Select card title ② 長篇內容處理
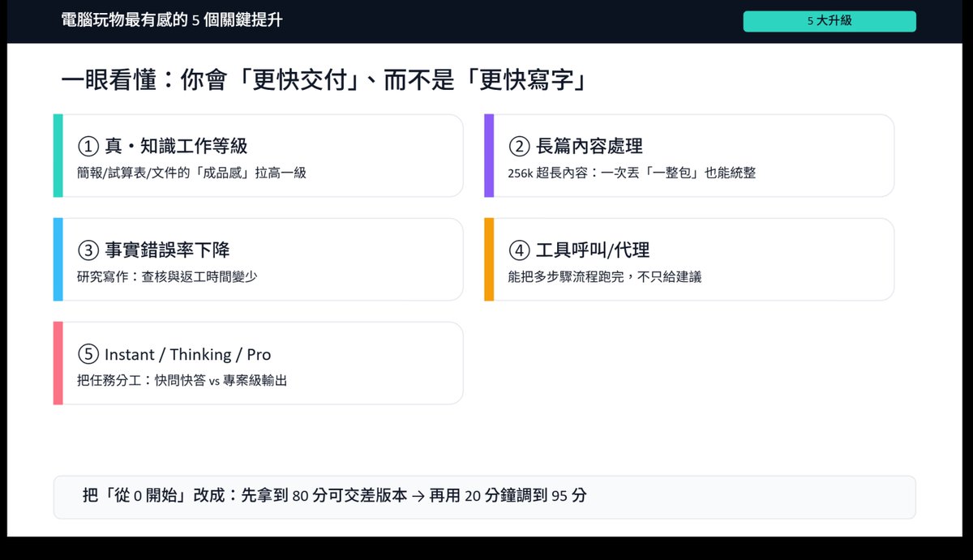The width and height of the screenshot is (973, 560). (x=576, y=146)
